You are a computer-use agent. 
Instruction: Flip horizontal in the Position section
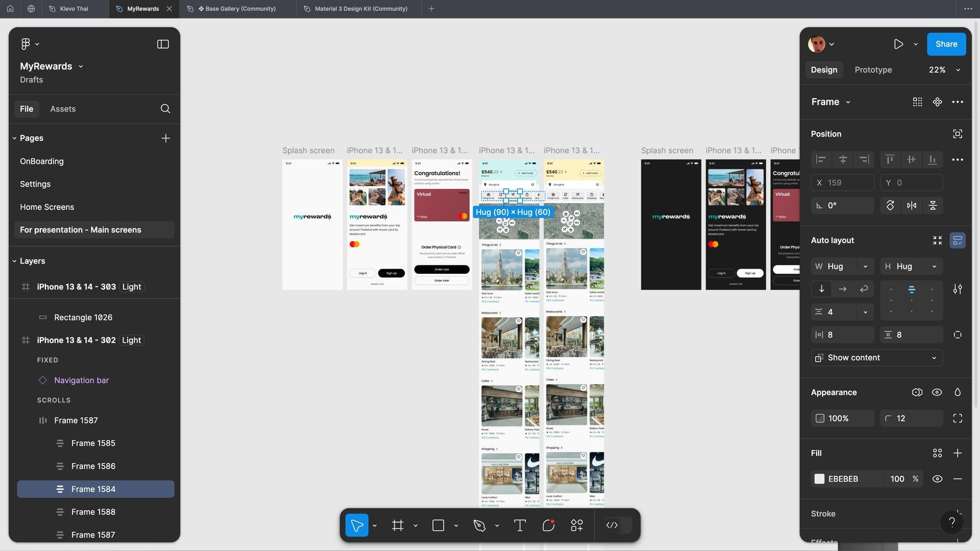pyautogui.click(x=912, y=205)
